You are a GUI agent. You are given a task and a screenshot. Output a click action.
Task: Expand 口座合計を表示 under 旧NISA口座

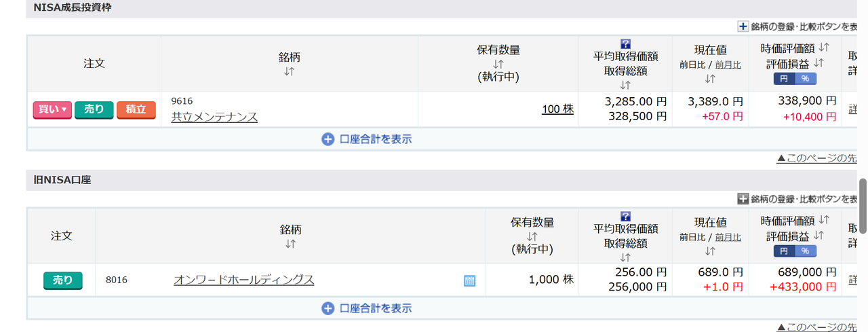tap(367, 308)
